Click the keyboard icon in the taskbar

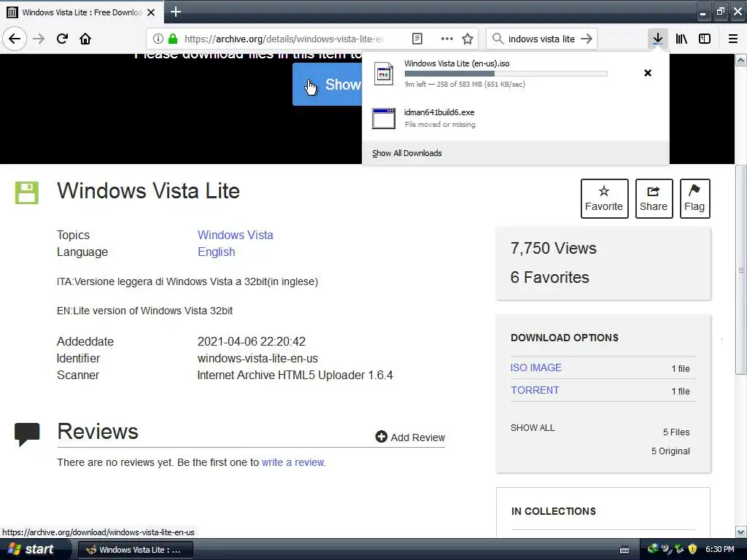[624, 550]
